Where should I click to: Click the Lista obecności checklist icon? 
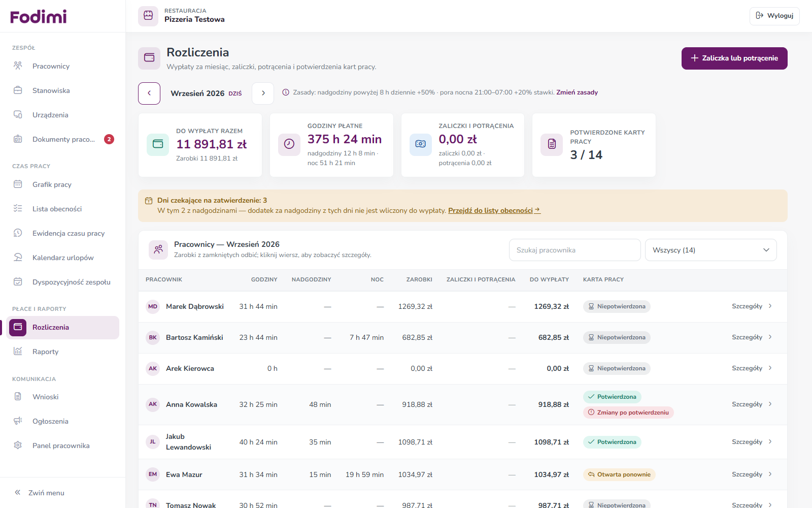click(x=18, y=209)
